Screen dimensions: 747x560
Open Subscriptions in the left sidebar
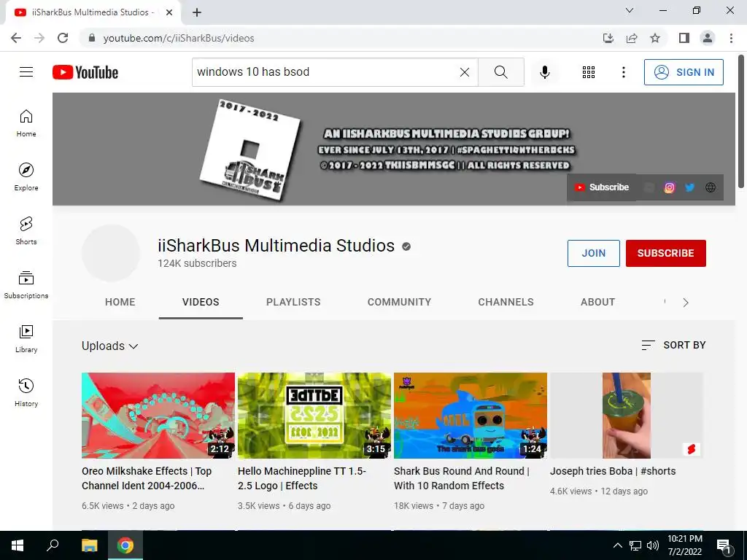26,285
